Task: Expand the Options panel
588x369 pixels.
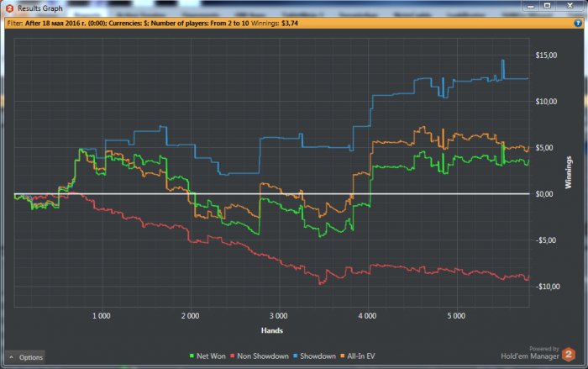Action: pos(26,357)
